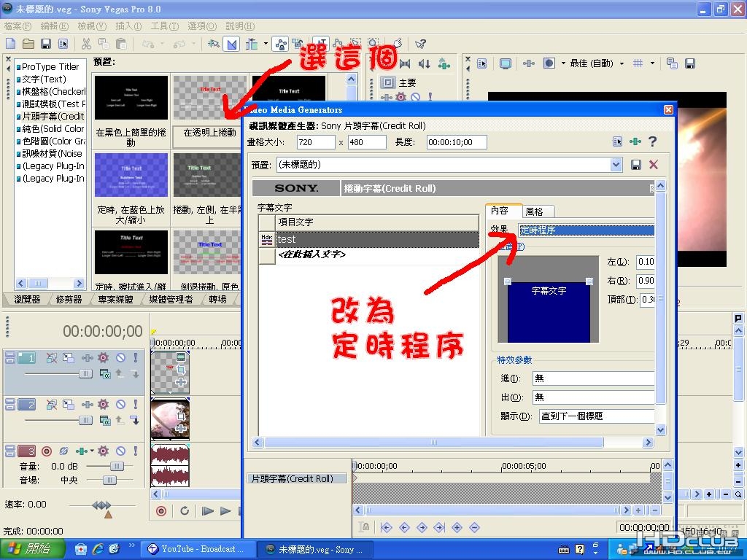This screenshot has width=747, height=560.
Task: Switch to the 風格 tab
Action: click(538, 211)
